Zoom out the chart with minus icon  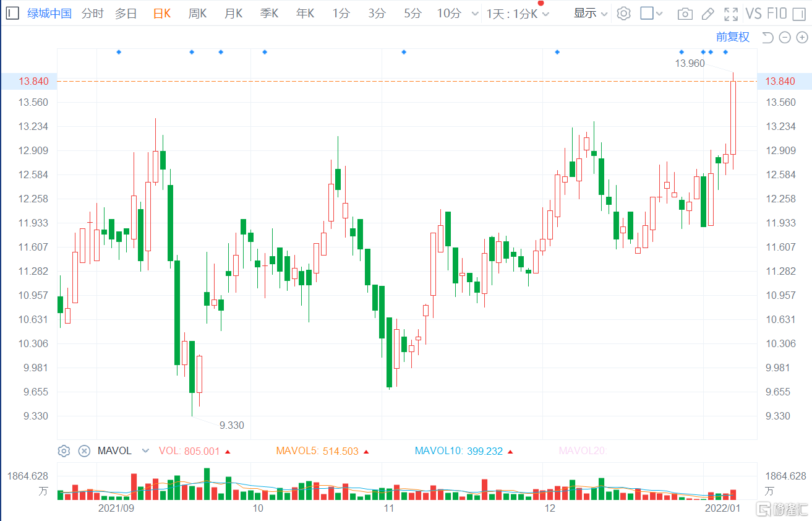tap(785, 38)
